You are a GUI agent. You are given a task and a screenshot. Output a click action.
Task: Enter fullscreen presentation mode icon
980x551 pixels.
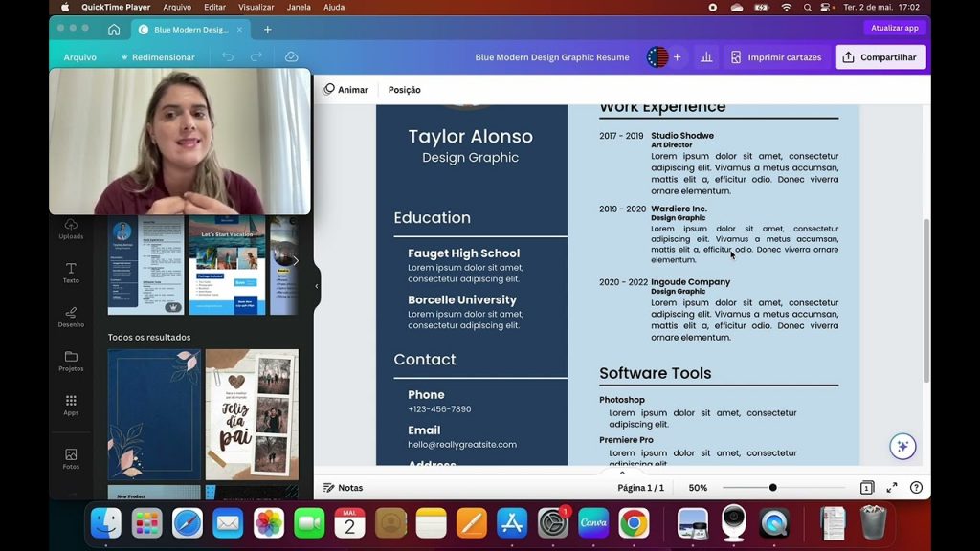pos(892,487)
